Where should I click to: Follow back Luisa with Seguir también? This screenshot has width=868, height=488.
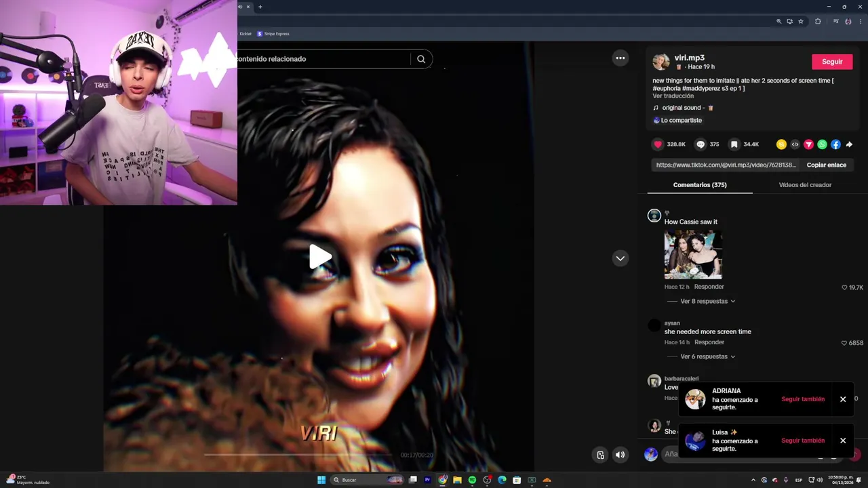(803, 441)
